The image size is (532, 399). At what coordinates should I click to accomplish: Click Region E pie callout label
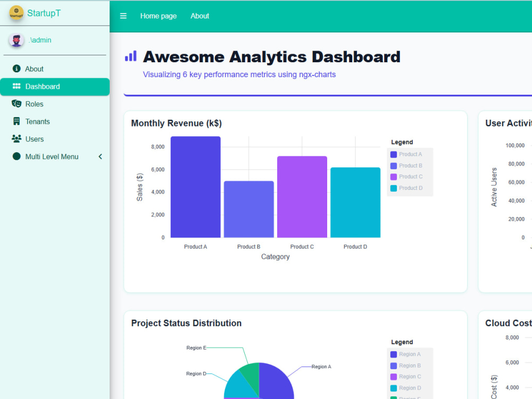(x=196, y=348)
